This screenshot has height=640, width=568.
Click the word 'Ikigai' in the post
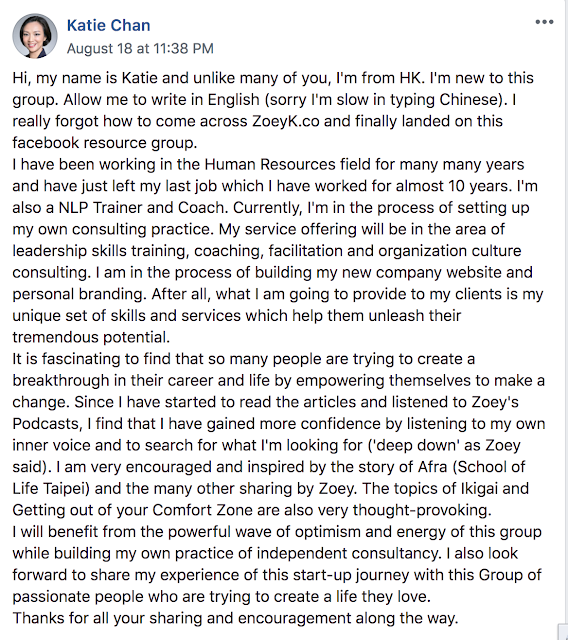point(479,489)
